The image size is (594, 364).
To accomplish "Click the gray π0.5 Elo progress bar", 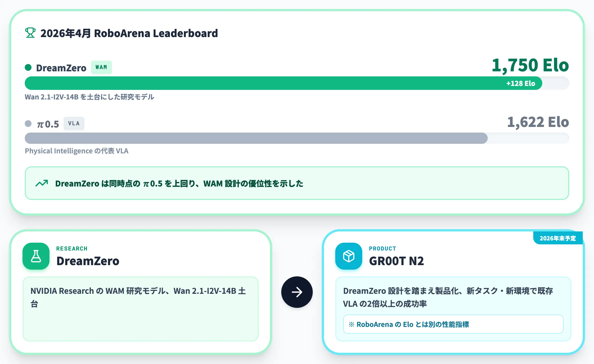I will pos(256,138).
